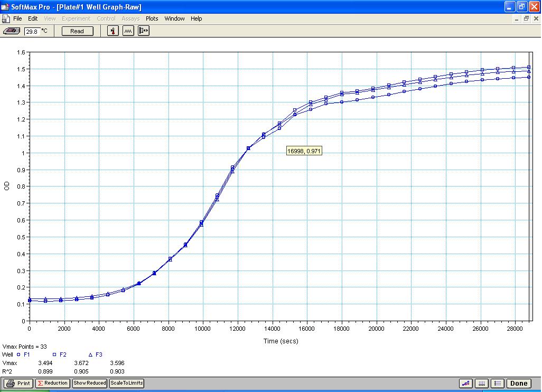Click the Scale To Limits button
542x392 pixels.
click(127, 384)
